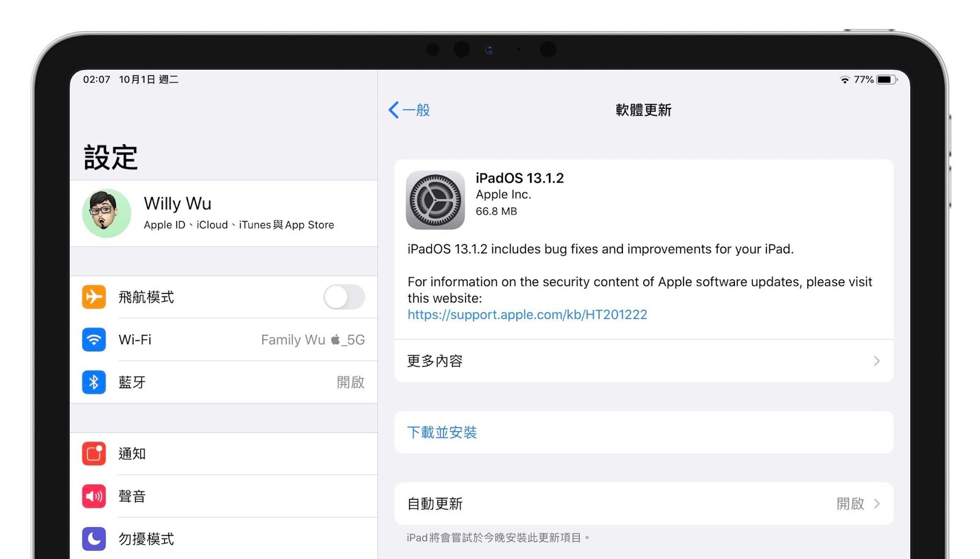Tap the iPadOS 13.1.2 gear update icon
This screenshot has height=559, width=980.
(x=435, y=200)
